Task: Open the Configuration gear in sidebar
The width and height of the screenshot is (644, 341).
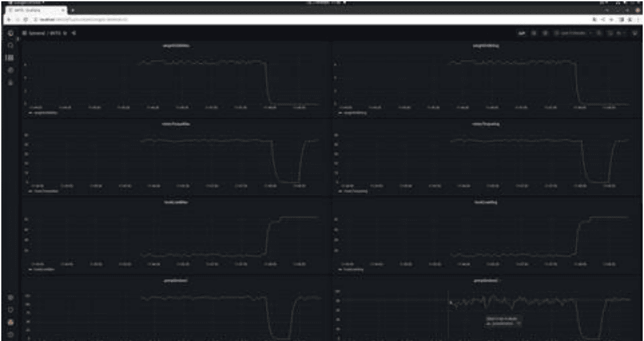Action: (x=10, y=297)
